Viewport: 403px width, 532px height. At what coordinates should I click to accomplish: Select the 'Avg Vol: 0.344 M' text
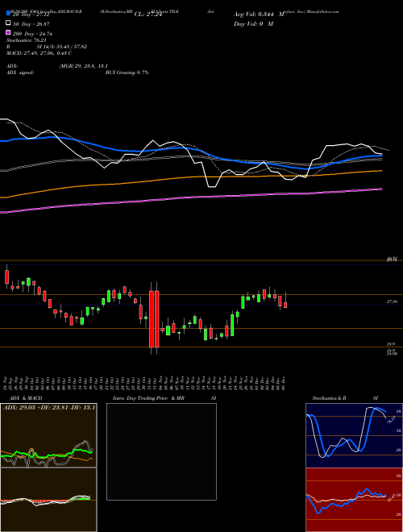point(259,15)
